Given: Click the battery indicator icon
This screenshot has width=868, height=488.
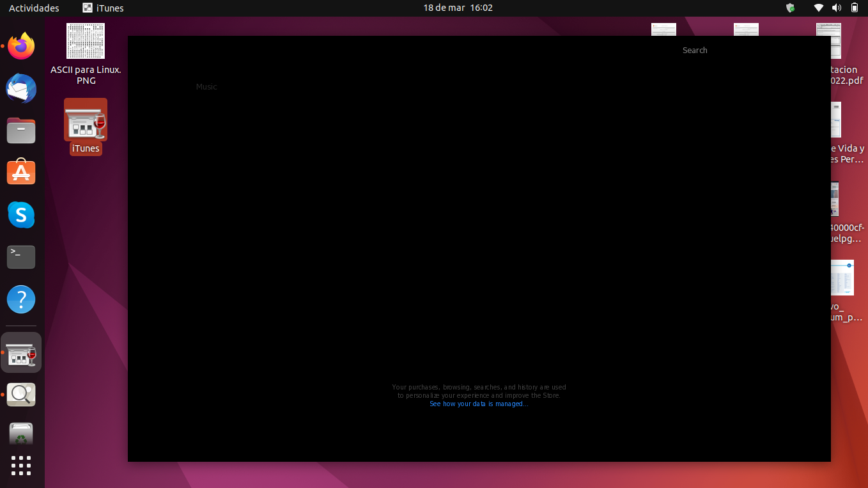Looking at the screenshot, I should tap(855, 8).
